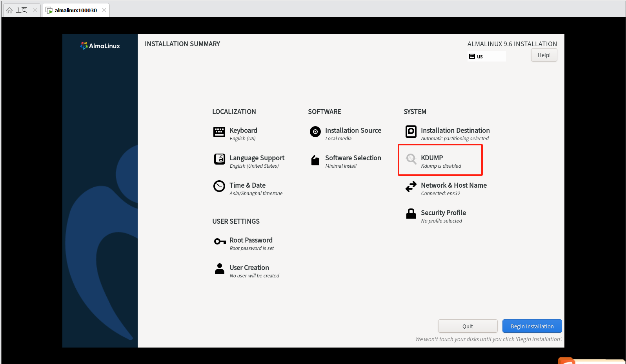Viewport: 626px width, 364px height.
Task: Click 'No profile selected' status text
Action: [x=441, y=221]
